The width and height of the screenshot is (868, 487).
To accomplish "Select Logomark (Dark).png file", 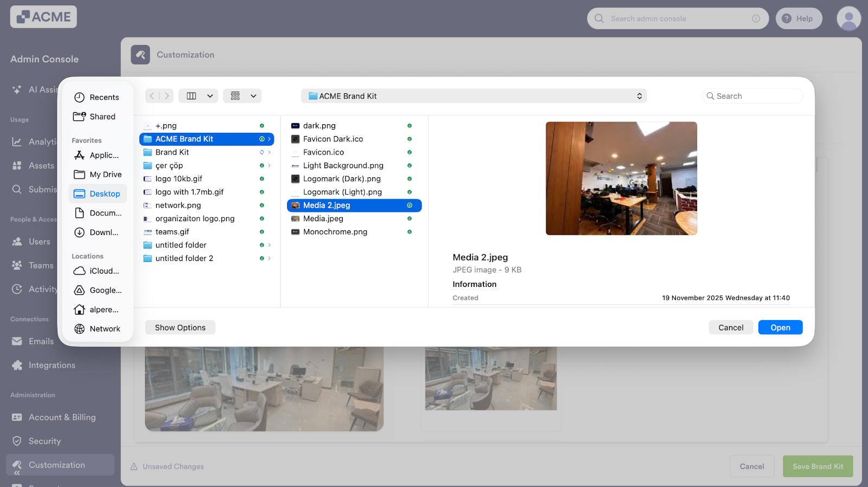I will pyautogui.click(x=354, y=179).
